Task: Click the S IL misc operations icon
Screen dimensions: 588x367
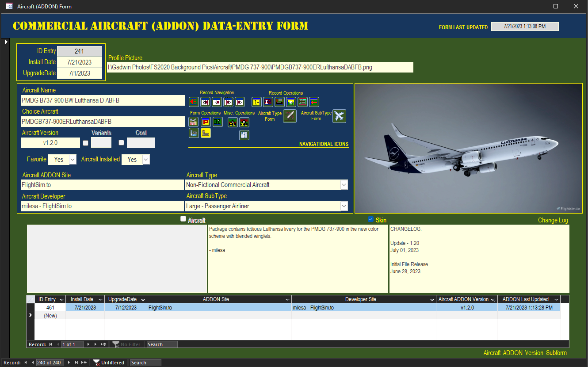Action: (x=233, y=122)
